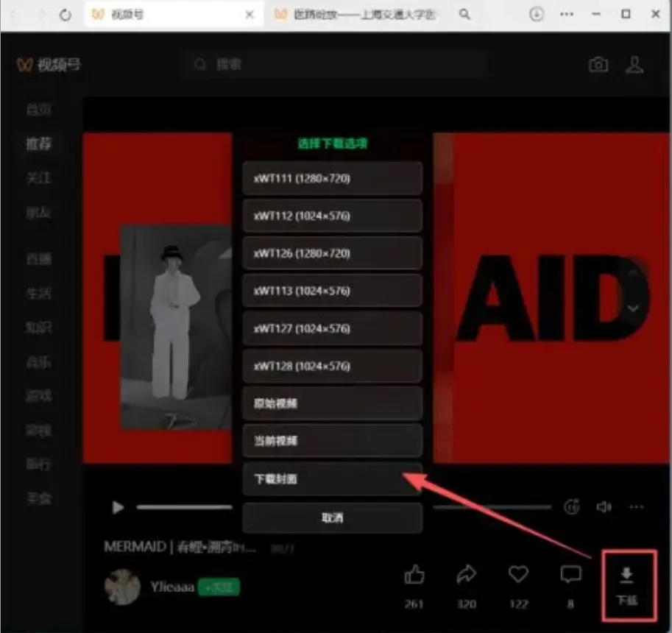Close the 视频号 browser tab

click(250, 15)
